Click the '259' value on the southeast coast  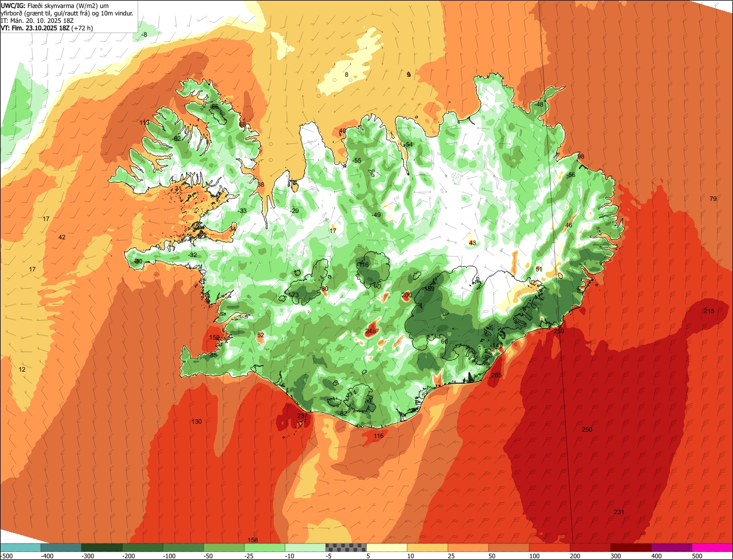[x=559, y=331]
